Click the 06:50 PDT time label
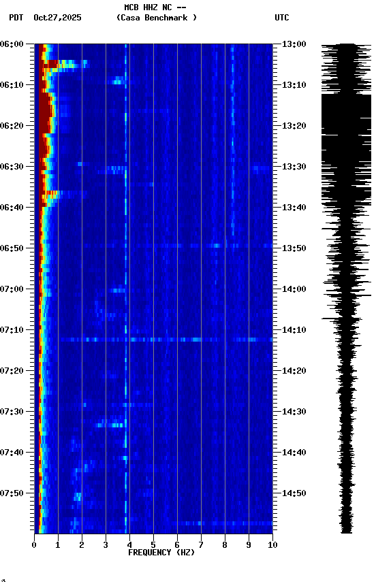 click(x=12, y=248)
